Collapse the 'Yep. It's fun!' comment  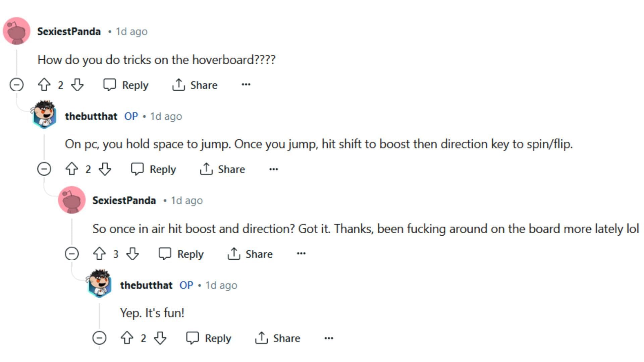click(99, 338)
